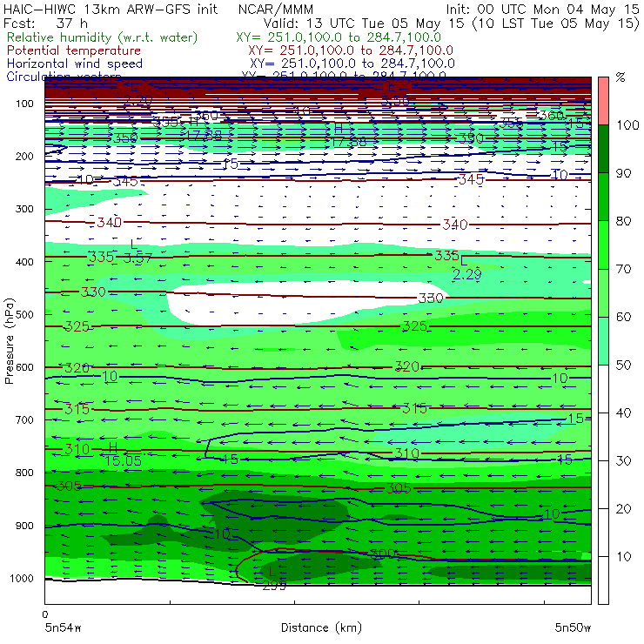Click the colorbar label '50'
The width and height of the screenshot is (644, 644).
(623, 366)
